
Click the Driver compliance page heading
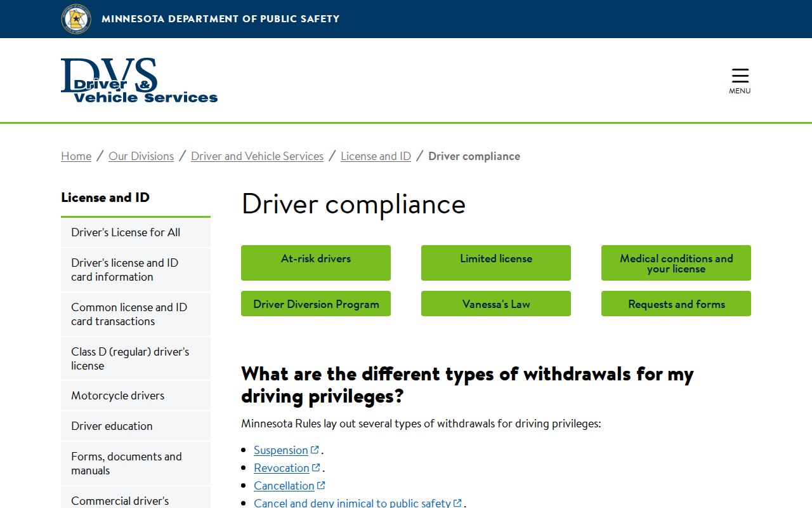tap(353, 204)
